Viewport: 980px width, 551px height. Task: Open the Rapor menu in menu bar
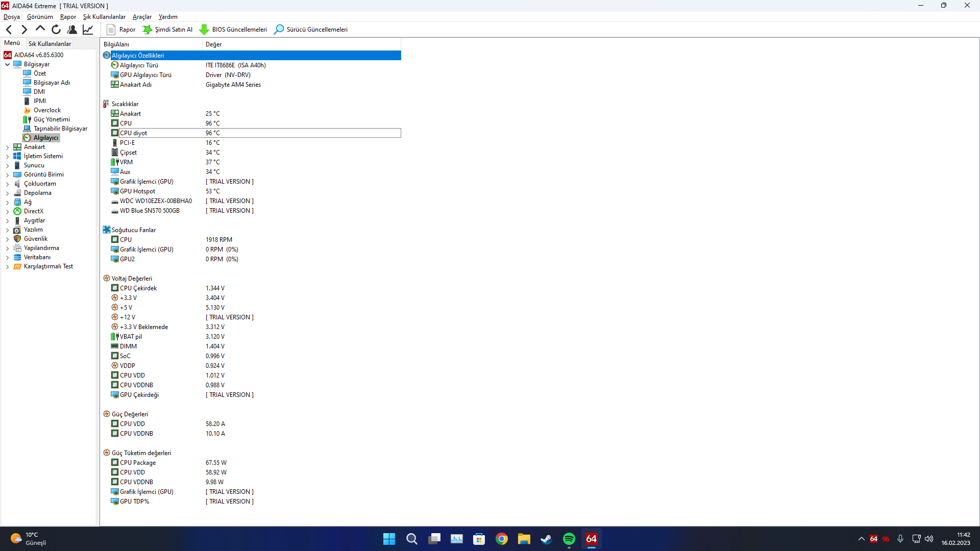pos(68,17)
